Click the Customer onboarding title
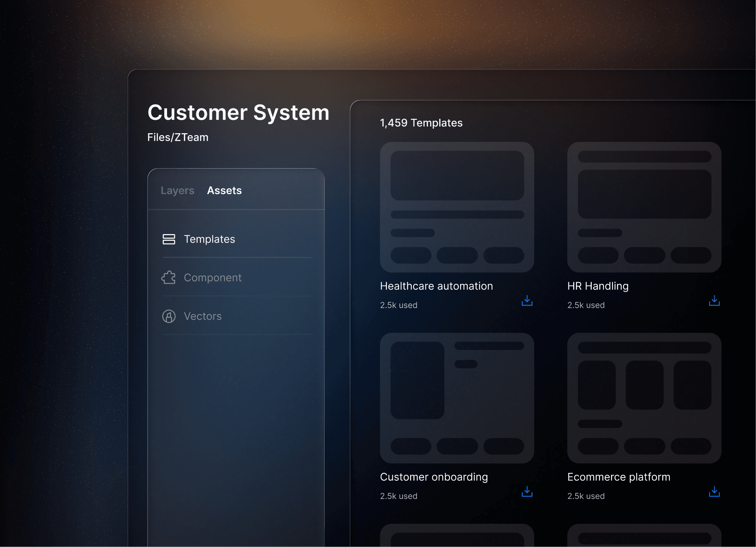The height and width of the screenshot is (547, 756). 434,477
